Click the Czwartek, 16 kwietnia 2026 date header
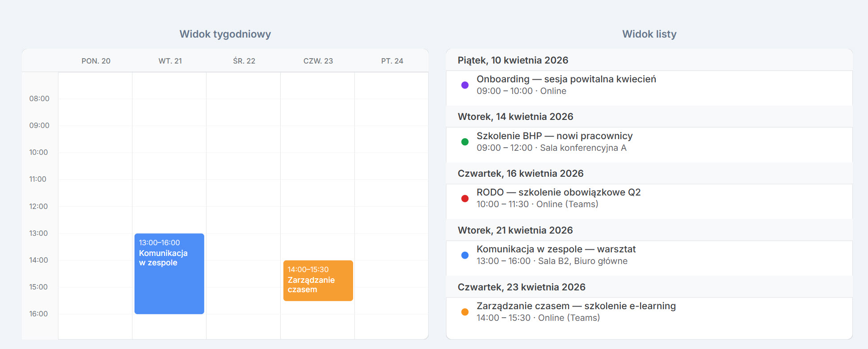868x349 pixels. point(520,174)
